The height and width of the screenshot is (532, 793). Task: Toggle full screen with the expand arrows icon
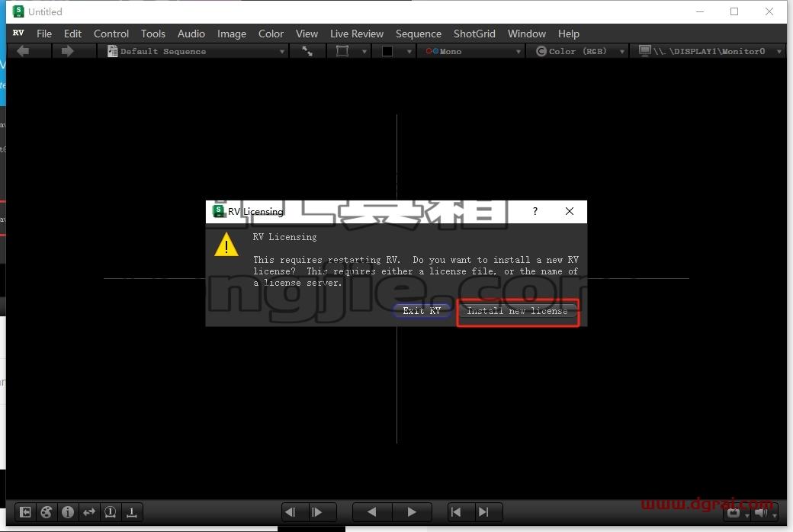(x=307, y=51)
